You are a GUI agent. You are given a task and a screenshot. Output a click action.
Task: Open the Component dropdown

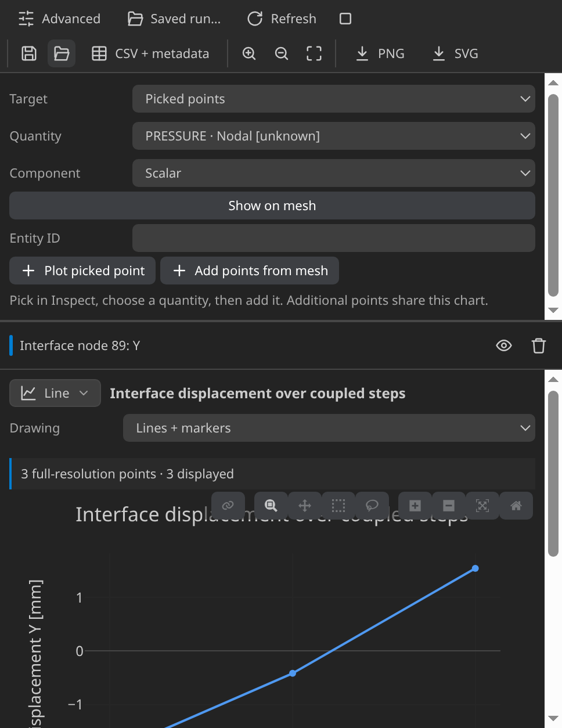click(334, 173)
